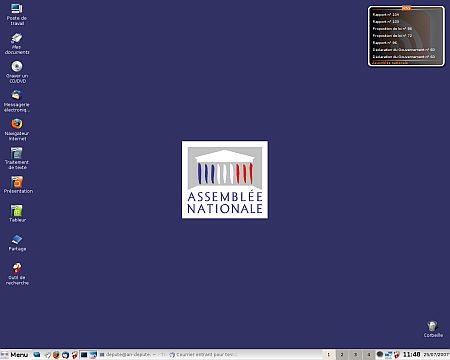
Task: Launch the Présentation desktop icon
Action: pyautogui.click(x=18, y=185)
